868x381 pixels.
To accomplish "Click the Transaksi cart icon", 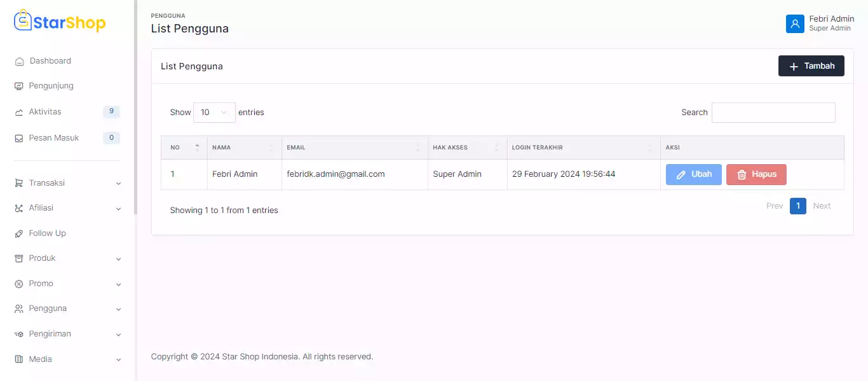I will [19, 183].
